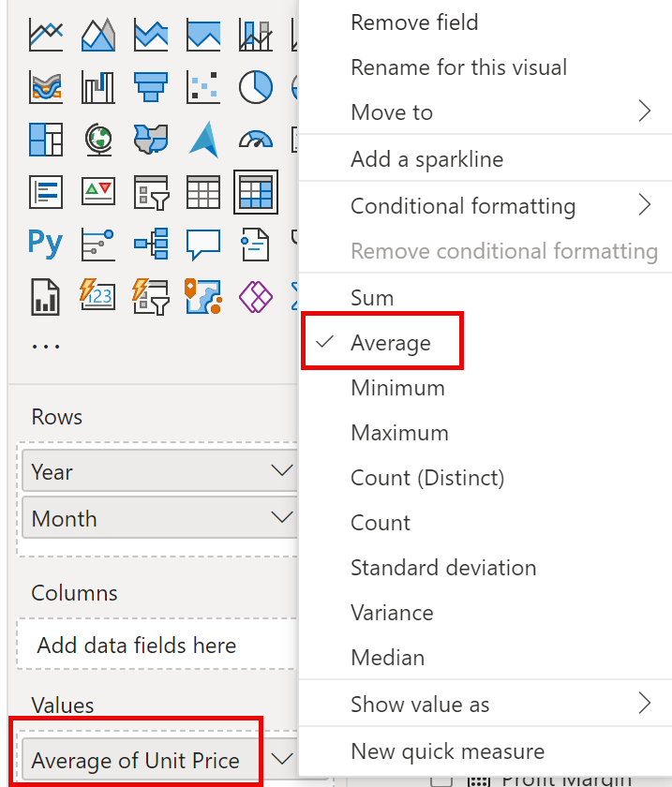
Task: Select the Scatter chart visual
Action: (x=203, y=86)
